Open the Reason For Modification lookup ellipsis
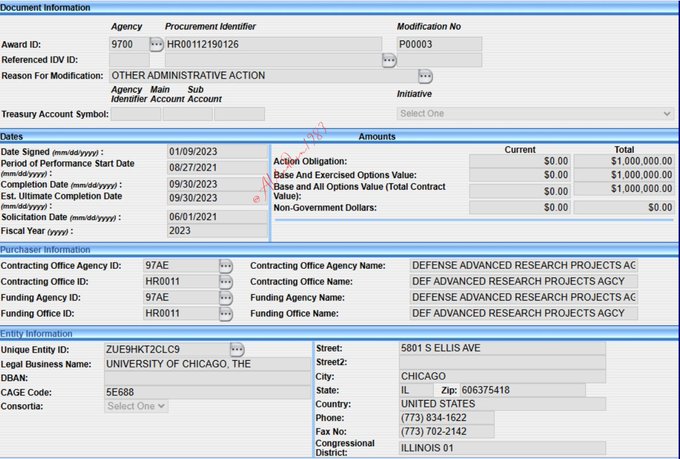 425,76
